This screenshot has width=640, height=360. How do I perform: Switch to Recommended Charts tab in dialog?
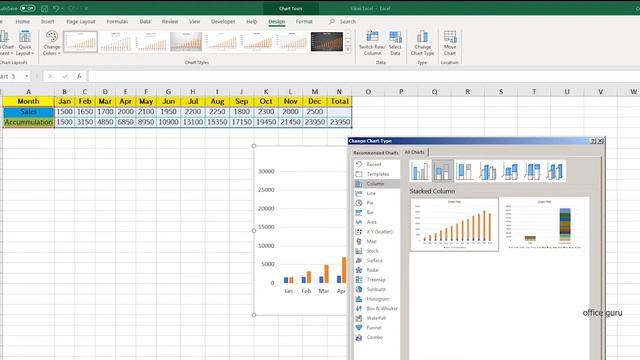376,153
